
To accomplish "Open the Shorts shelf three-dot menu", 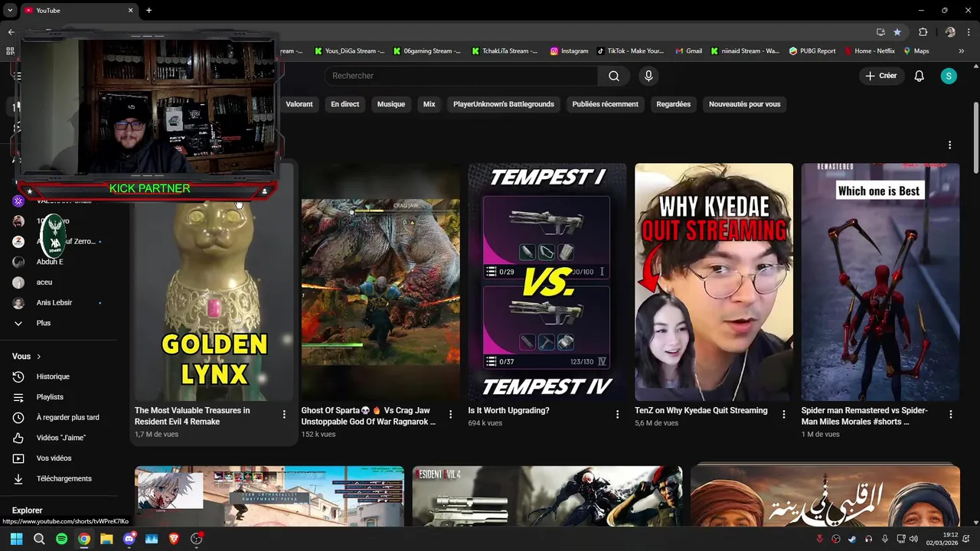I will pos(949,145).
